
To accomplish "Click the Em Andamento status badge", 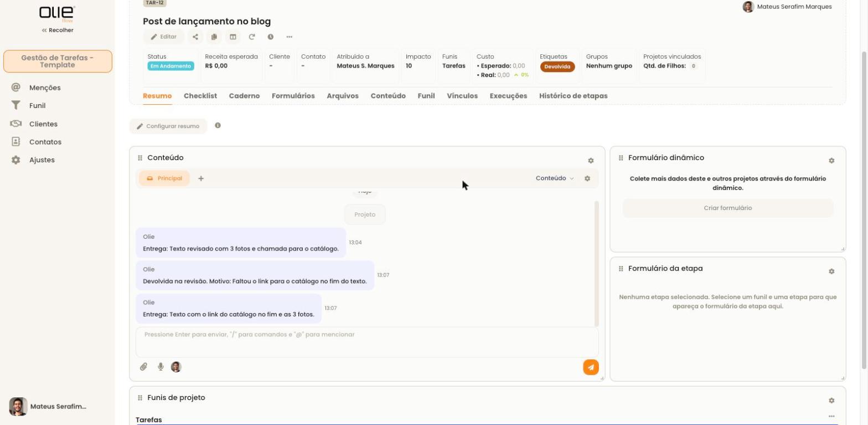I will [x=170, y=66].
